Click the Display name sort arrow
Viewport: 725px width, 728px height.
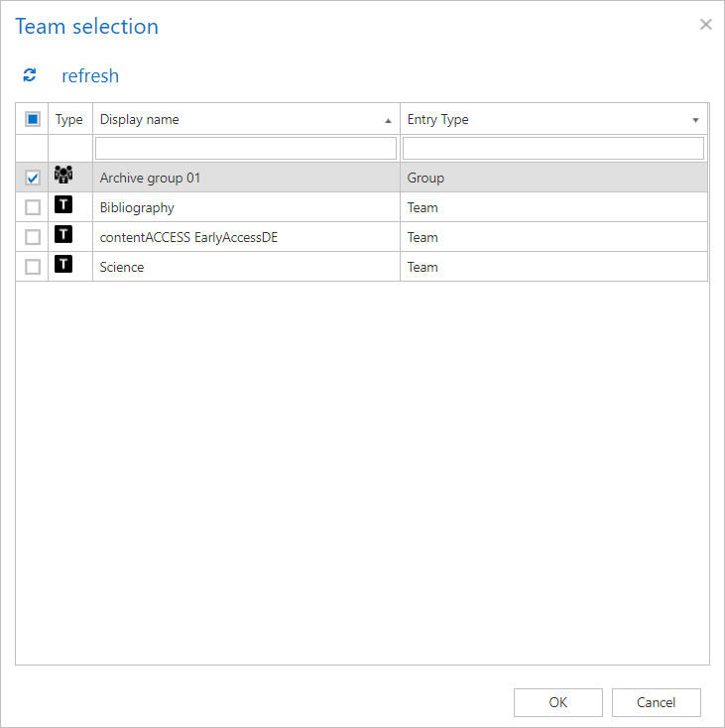tap(388, 120)
